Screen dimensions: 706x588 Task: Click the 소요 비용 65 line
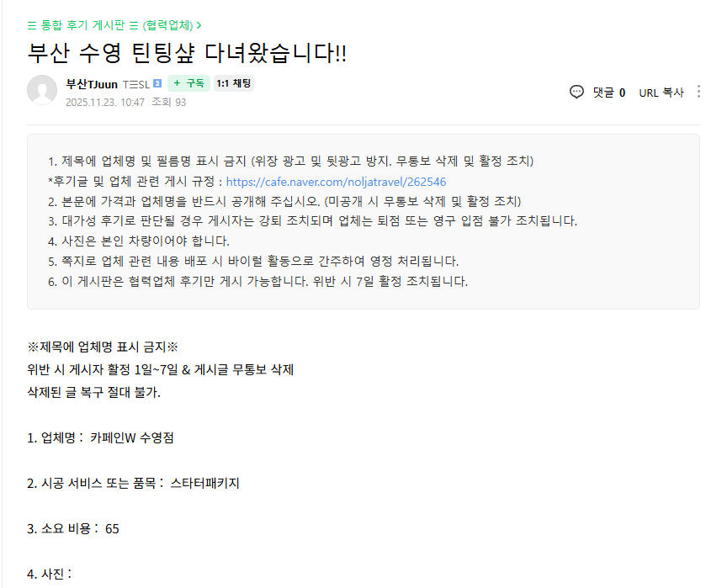pos(74,528)
